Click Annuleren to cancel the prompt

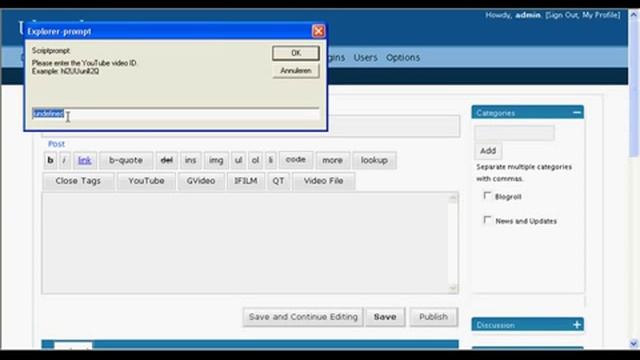(296, 71)
